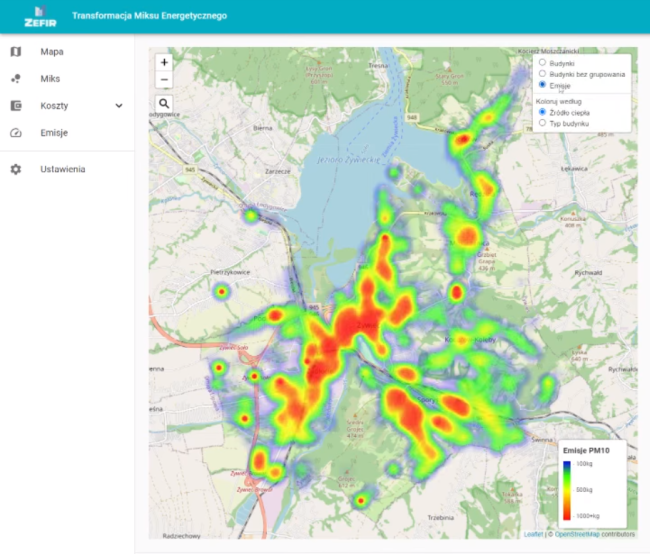Screen dimensions: 650x554
Task: Click the 500kg legend value
Action: tap(584, 490)
